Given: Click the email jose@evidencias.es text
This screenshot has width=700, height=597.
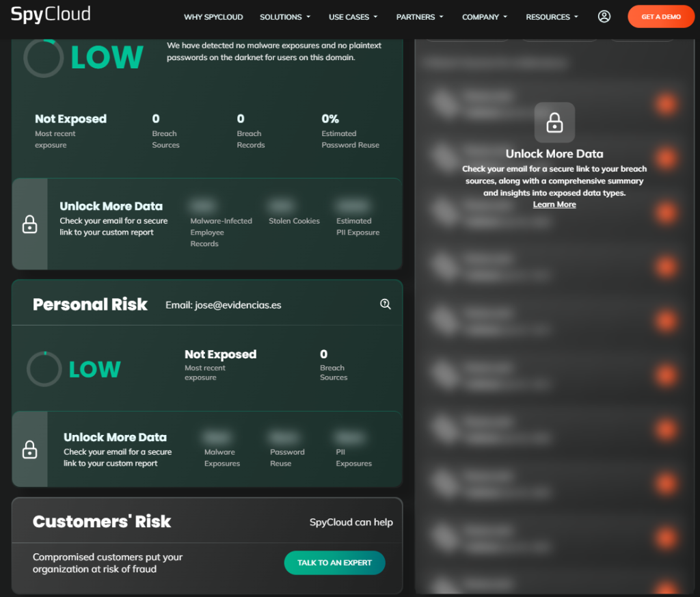Looking at the screenshot, I should tap(238, 305).
